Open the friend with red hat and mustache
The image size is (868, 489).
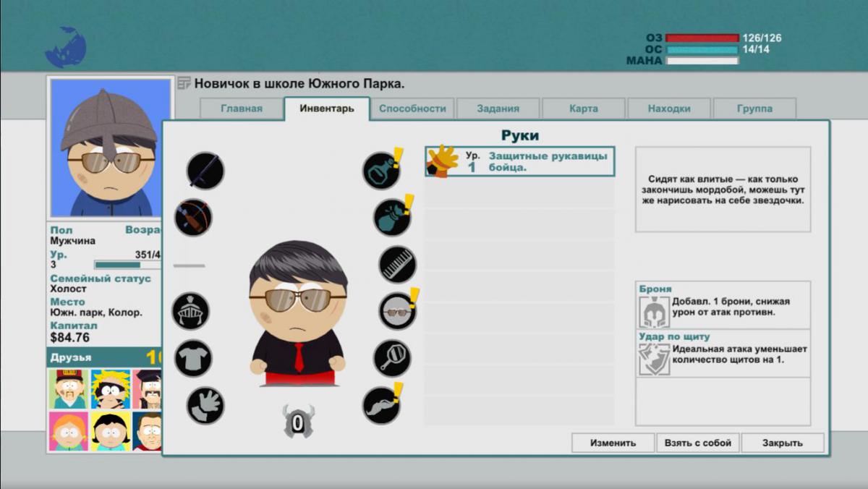(x=68, y=389)
